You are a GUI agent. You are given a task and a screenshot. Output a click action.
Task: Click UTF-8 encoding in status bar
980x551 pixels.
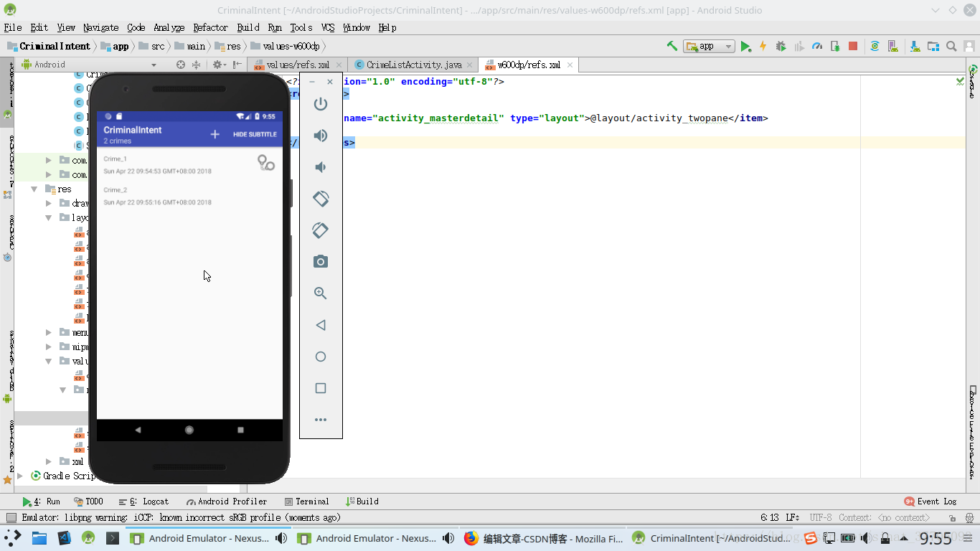click(821, 517)
